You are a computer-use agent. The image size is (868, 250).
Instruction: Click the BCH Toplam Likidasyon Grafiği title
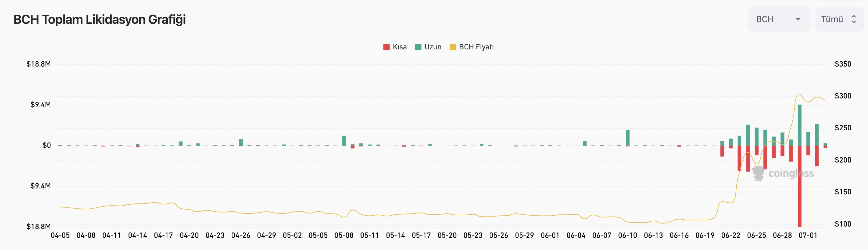point(99,20)
